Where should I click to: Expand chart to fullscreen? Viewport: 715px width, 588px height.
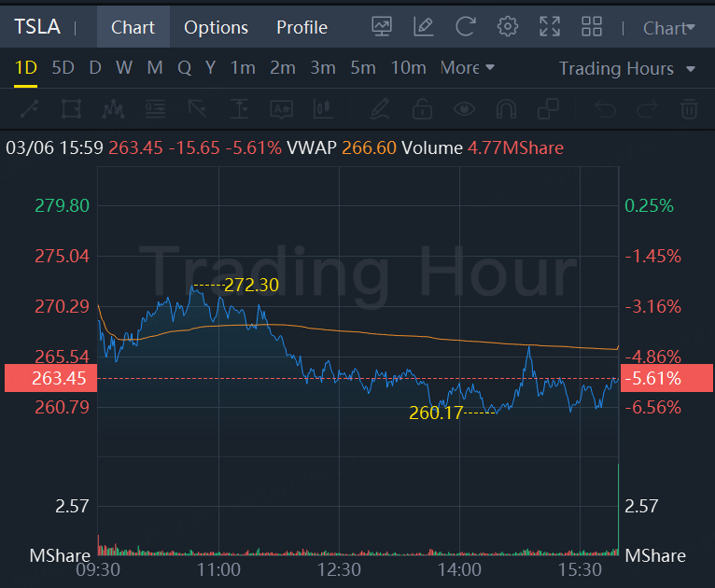coord(550,26)
